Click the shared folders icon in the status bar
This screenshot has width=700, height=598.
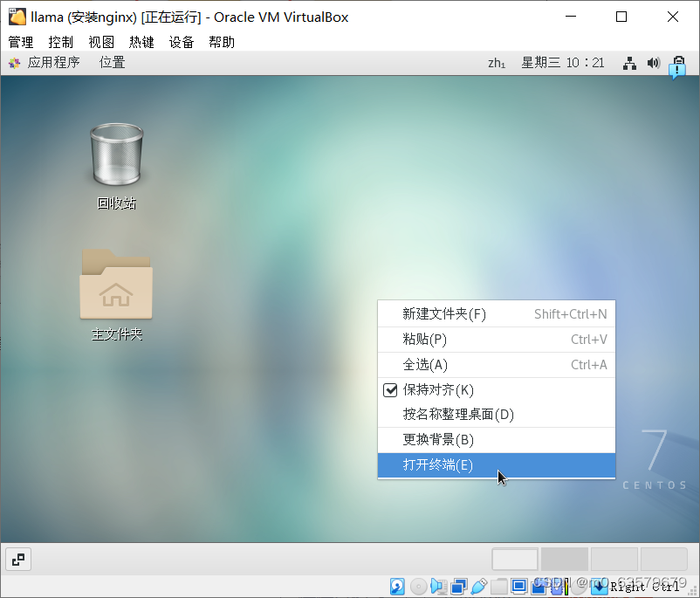point(498,586)
